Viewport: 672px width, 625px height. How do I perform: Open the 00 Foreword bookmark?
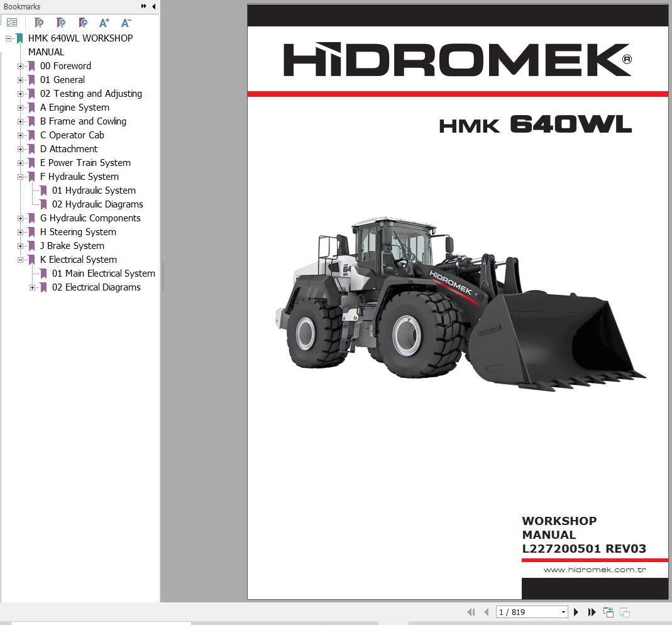[x=65, y=66]
